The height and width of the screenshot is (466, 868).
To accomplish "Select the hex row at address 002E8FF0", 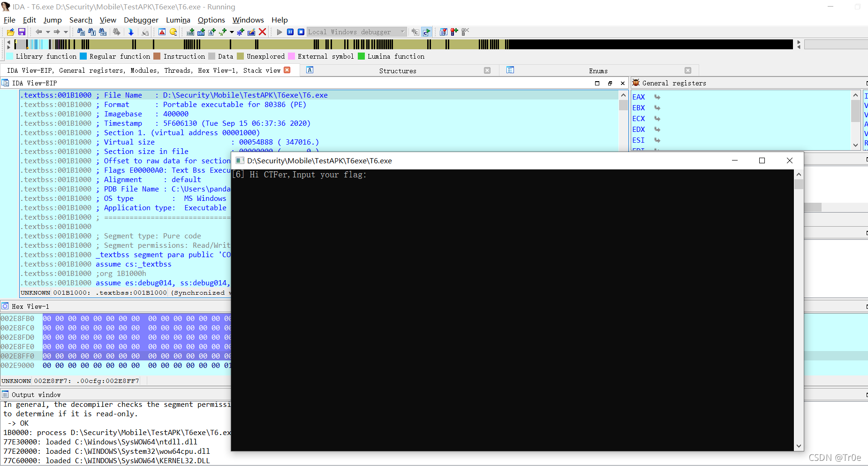I will tap(115, 356).
